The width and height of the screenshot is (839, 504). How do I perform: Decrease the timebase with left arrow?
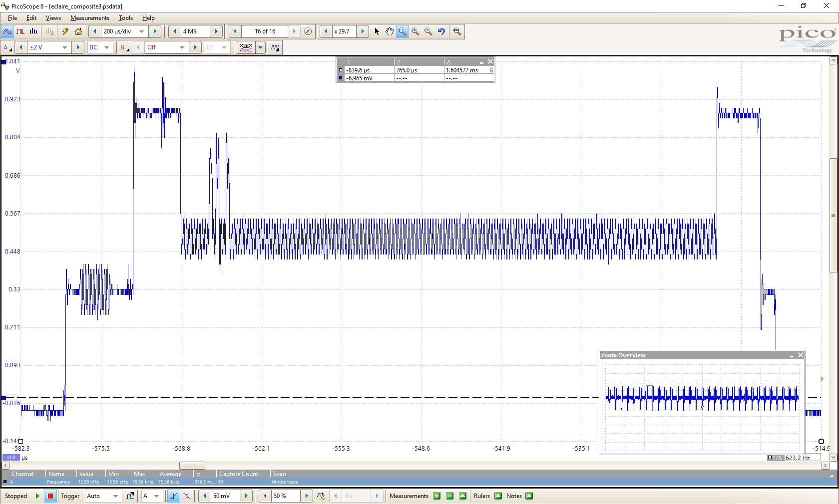pyautogui.click(x=94, y=31)
